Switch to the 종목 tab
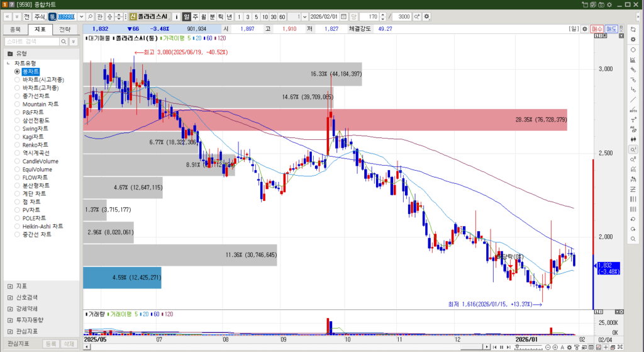Viewport: 644px width, 352px height. [x=16, y=29]
